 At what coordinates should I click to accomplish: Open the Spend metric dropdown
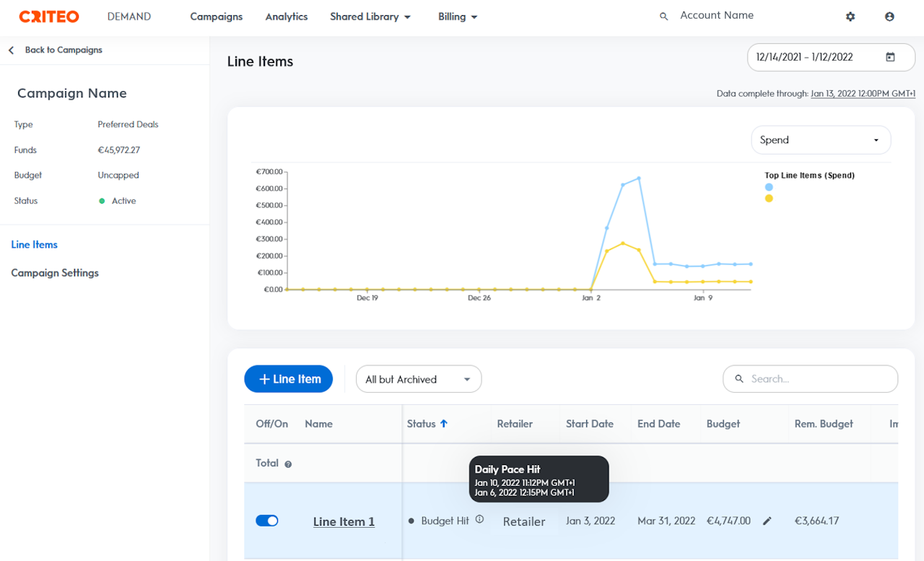coord(821,140)
